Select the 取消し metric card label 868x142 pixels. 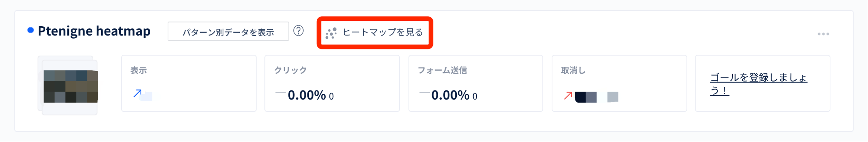[573, 70]
